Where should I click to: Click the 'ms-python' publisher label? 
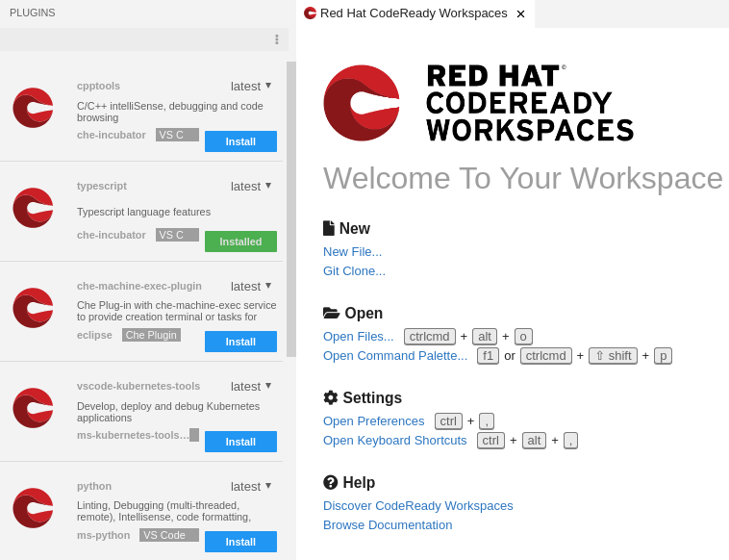pos(103,535)
